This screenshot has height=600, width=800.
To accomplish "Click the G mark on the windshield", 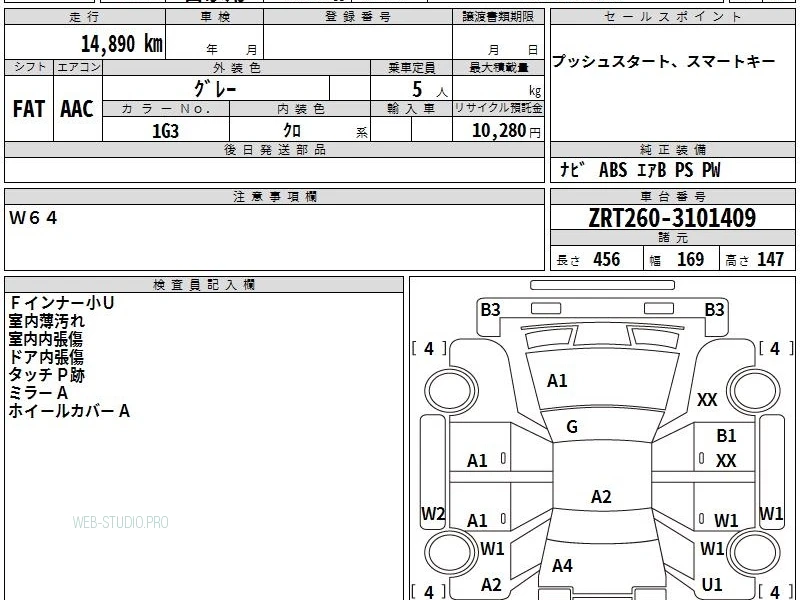I will click(572, 427).
